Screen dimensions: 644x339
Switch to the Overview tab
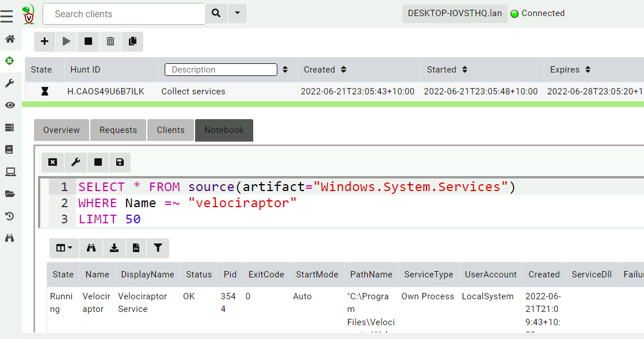(62, 130)
